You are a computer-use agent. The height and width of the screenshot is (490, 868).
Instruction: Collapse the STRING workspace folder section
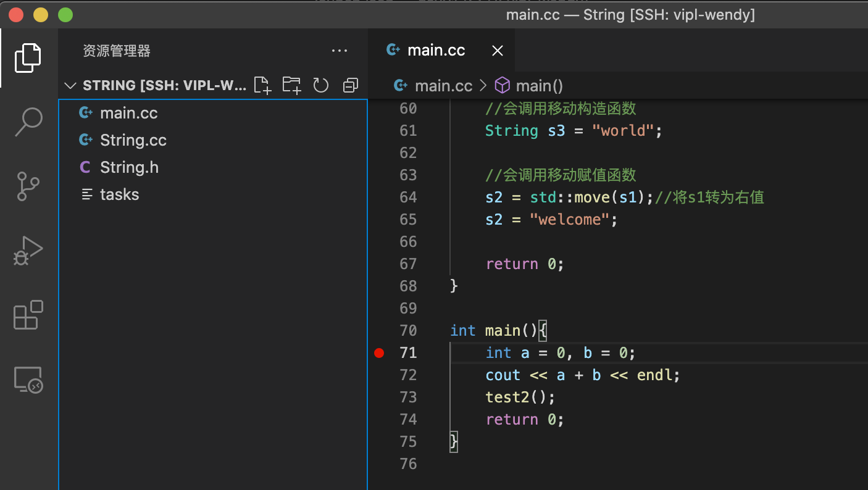(70, 85)
